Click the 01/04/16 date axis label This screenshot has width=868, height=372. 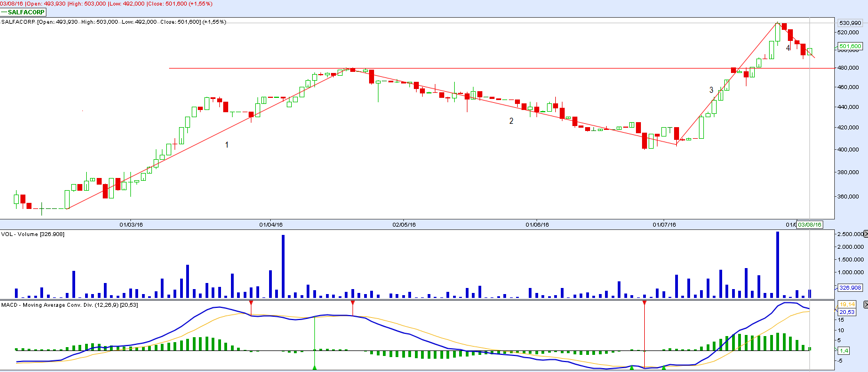pos(271,224)
